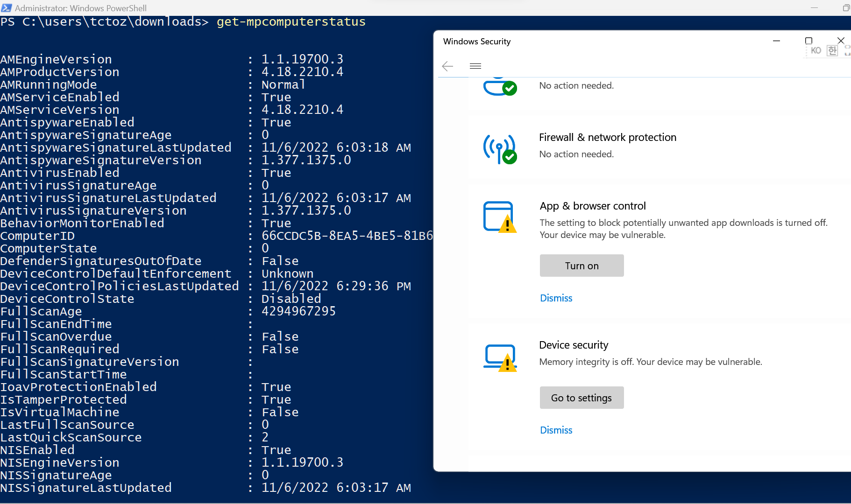Open Firewall & network protection heading
The height and width of the screenshot is (504, 851).
(608, 137)
